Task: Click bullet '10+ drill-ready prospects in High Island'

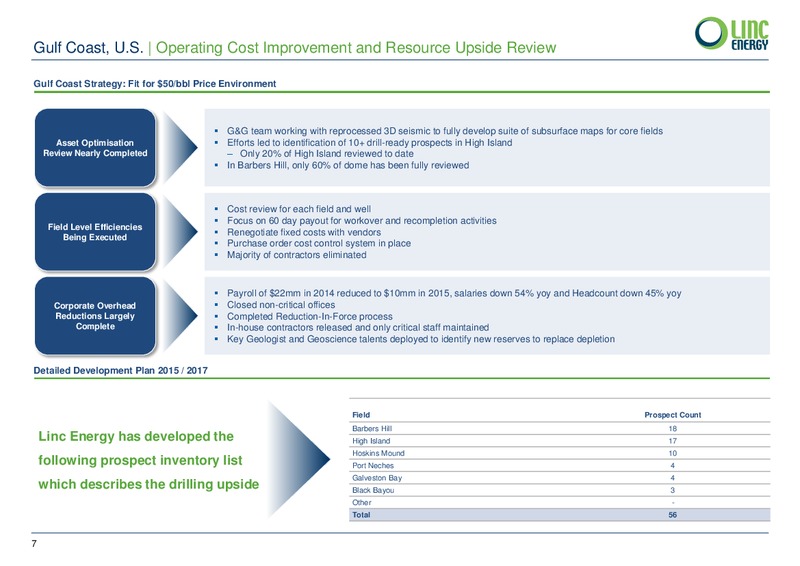Action: tap(369, 142)
